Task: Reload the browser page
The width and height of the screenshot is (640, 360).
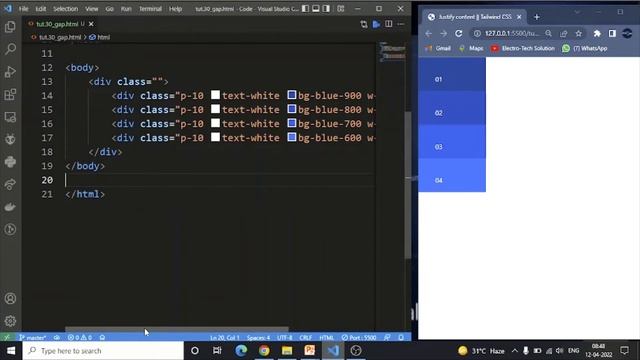Action: (x=459, y=33)
